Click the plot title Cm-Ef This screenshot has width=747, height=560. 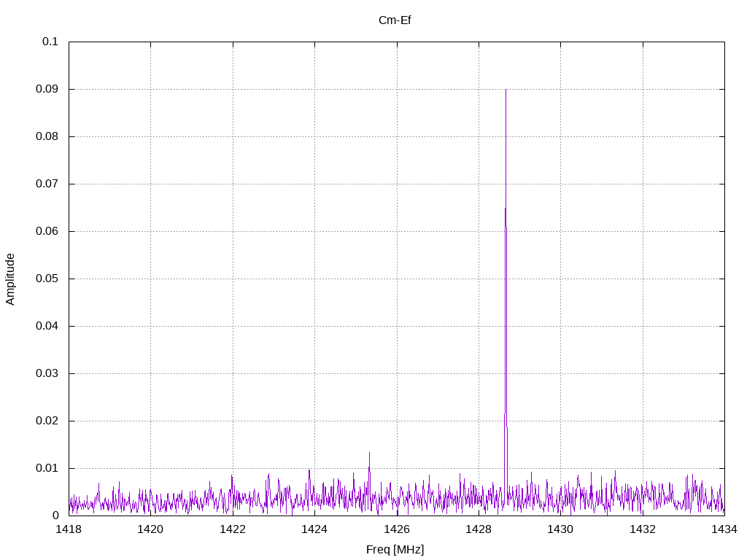pos(395,20)
